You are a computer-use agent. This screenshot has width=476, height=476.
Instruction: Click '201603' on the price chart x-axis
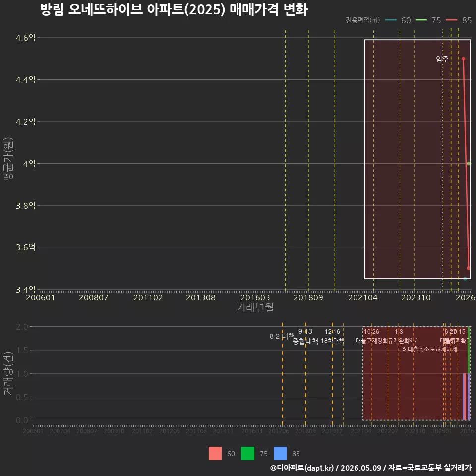[x=255, y=297]
